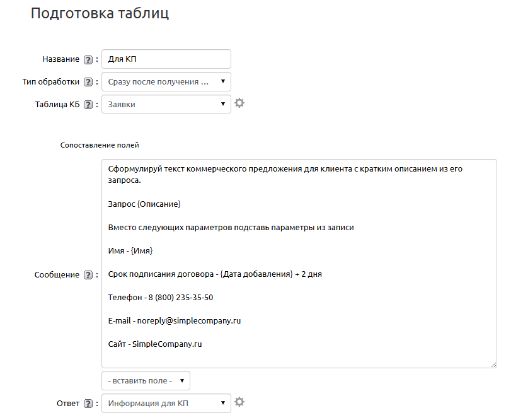Open the вставить поле dropdown
This screenshot has height=420, width=506.
(146, 380)
